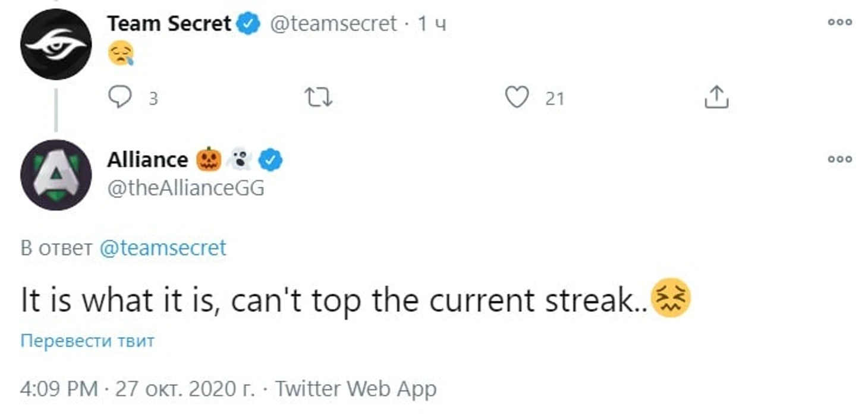
Task: Click Alliance verified badge
Action: click(273, 160)
